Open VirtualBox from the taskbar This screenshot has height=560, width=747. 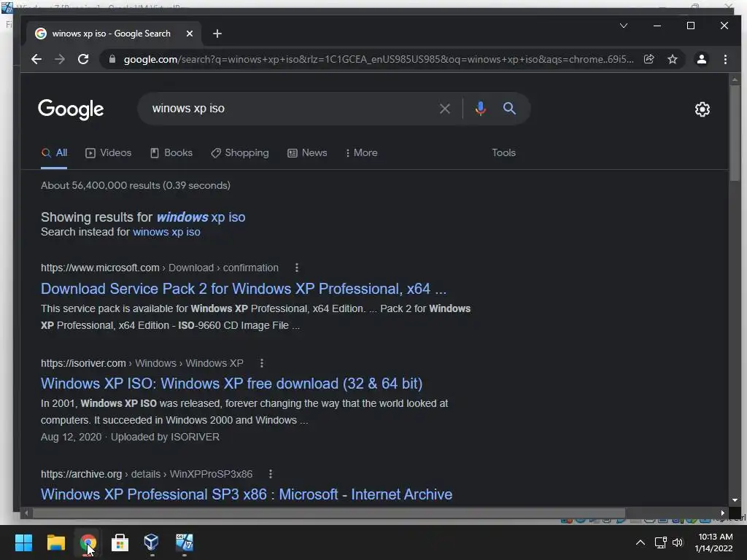point(152,542)
